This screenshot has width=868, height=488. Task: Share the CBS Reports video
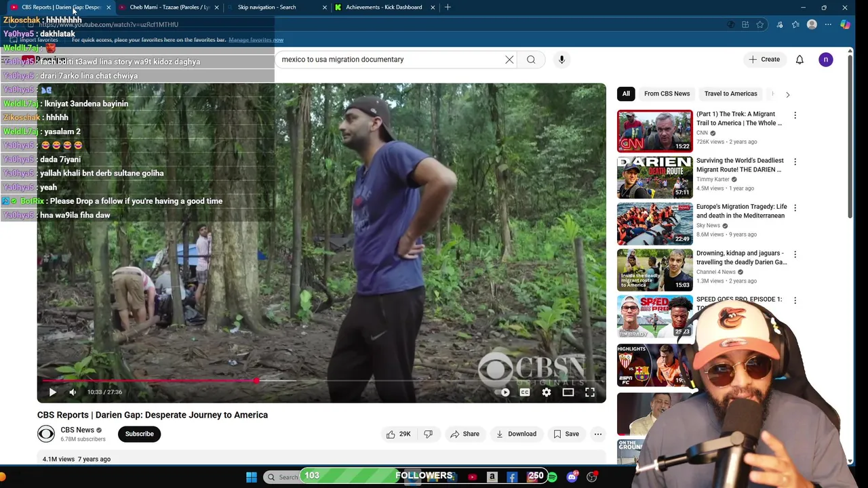coord(465,434)
